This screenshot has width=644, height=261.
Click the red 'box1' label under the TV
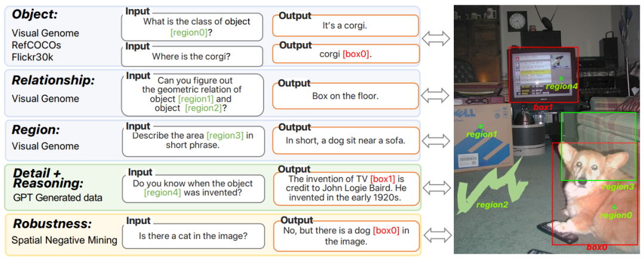(543, 107)
